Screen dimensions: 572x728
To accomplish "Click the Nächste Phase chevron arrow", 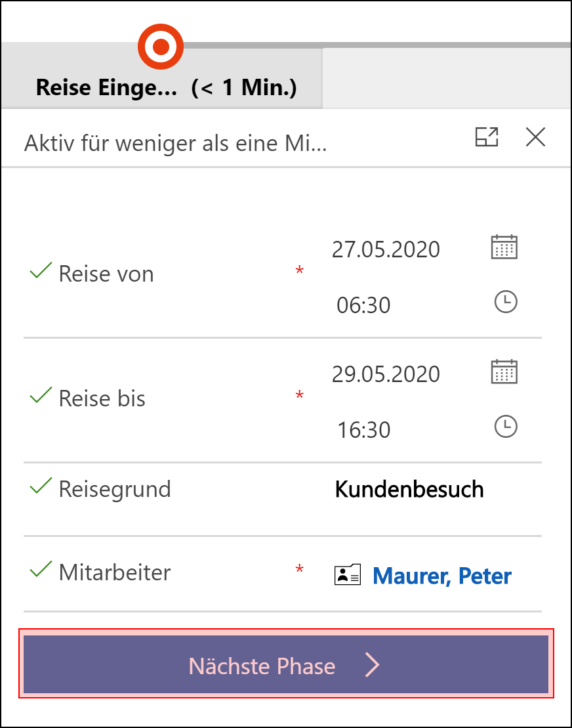I will tap(372, 665).
